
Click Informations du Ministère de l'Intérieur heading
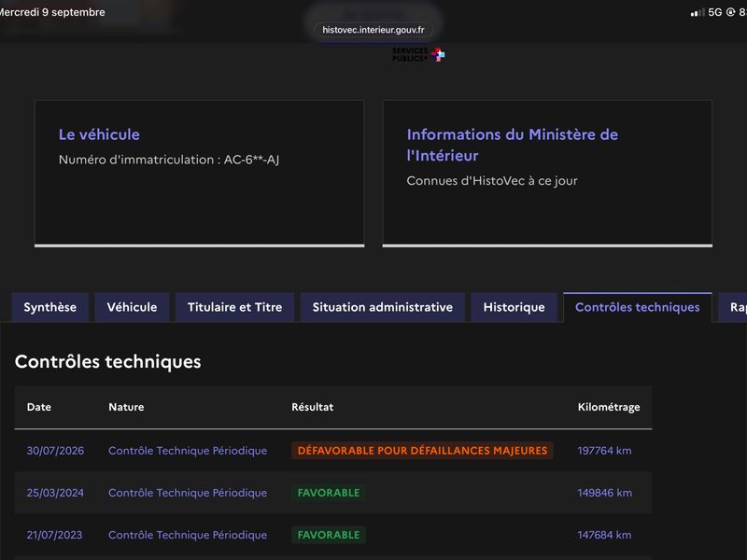tap(512, 145)
